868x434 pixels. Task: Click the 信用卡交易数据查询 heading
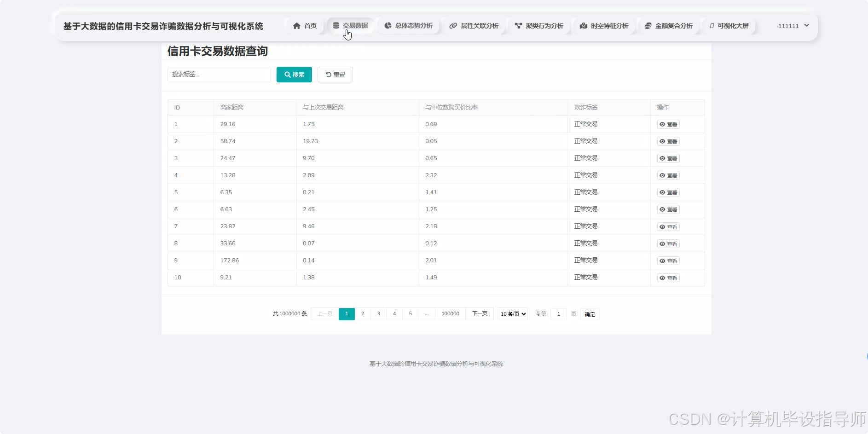218,51
